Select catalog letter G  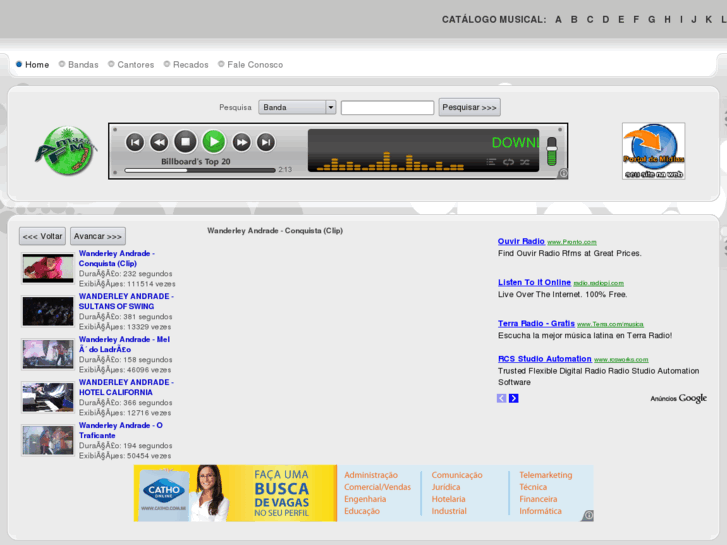651,19
